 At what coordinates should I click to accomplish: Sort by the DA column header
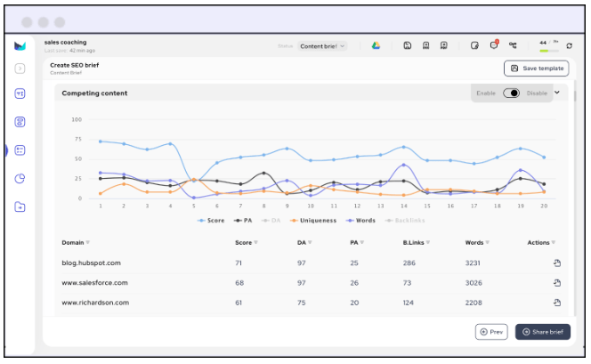click(304, 243)
